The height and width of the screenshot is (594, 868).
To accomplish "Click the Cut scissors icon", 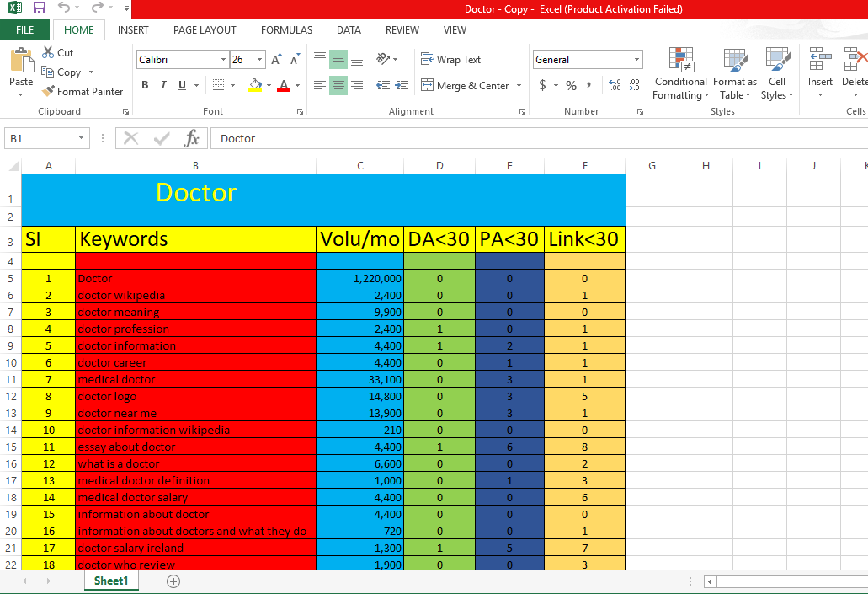I will pyautogui.click(x=48, y=52).
